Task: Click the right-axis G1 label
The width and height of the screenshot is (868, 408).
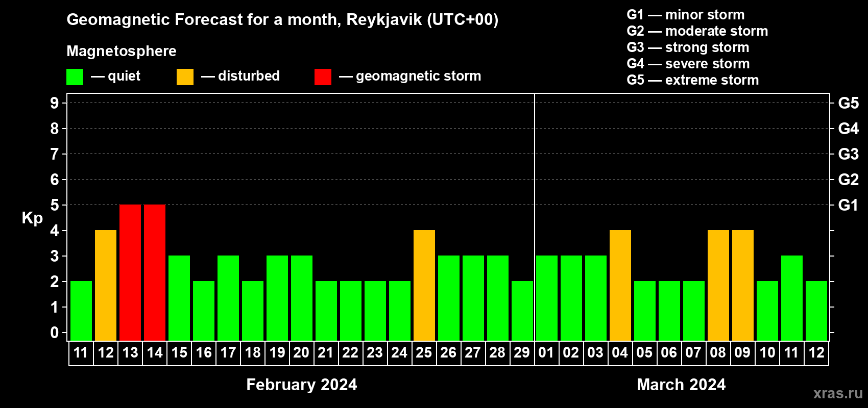Action: 849,205
